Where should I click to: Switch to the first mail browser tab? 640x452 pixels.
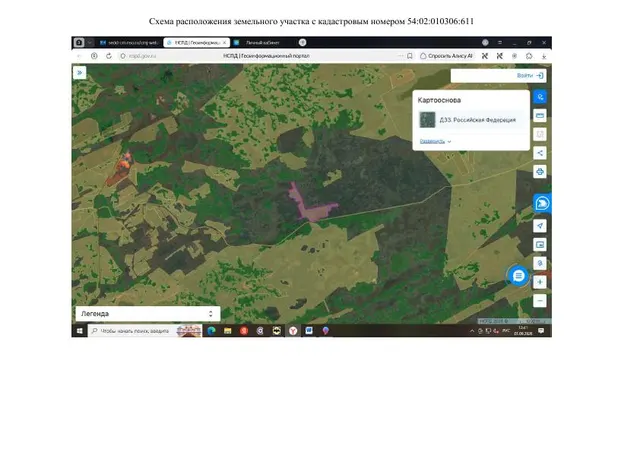click(x=129, y=42)
